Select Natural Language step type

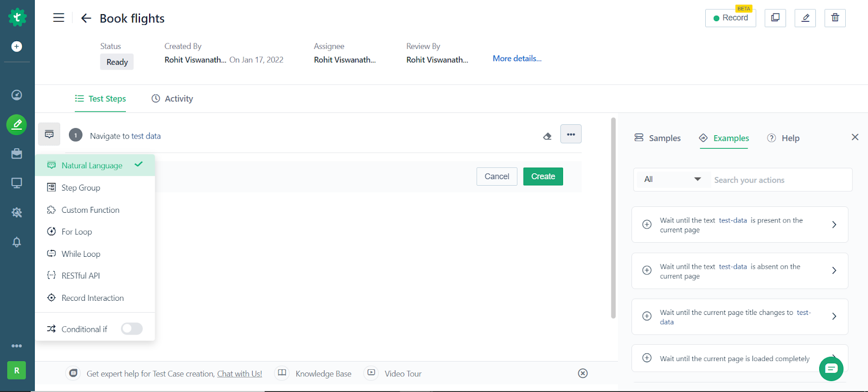click(x=95, y=166)
